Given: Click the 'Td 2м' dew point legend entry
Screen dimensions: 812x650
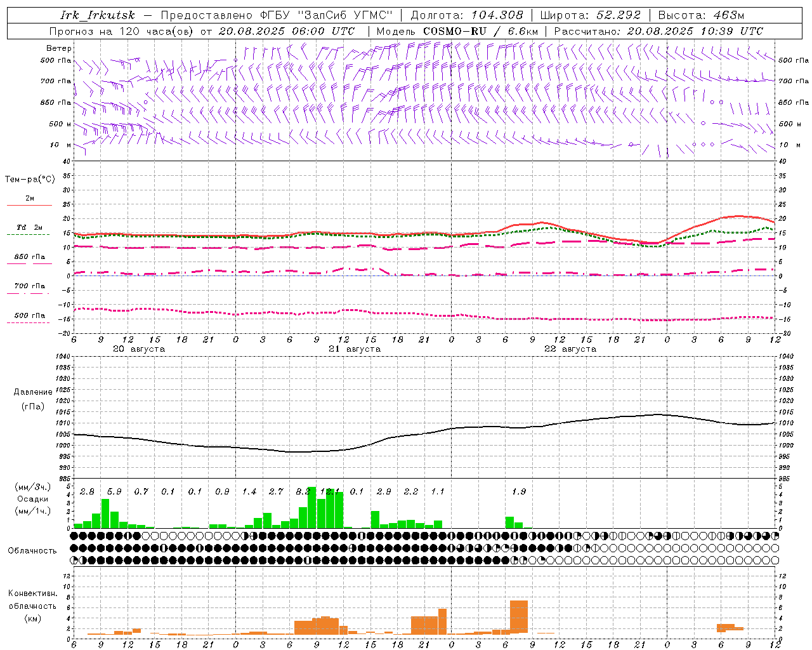Looking at the screenshot, I should 30,227.
